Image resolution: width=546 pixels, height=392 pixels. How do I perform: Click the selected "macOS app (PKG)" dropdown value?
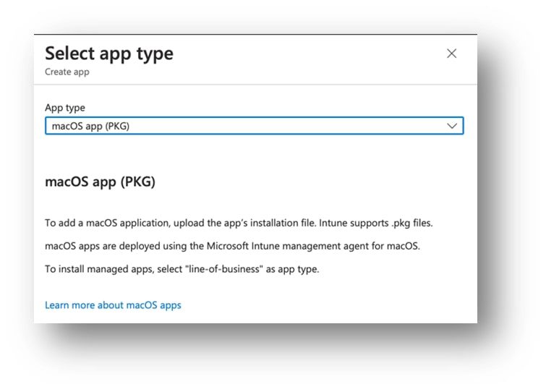click(x=90, y=126)
